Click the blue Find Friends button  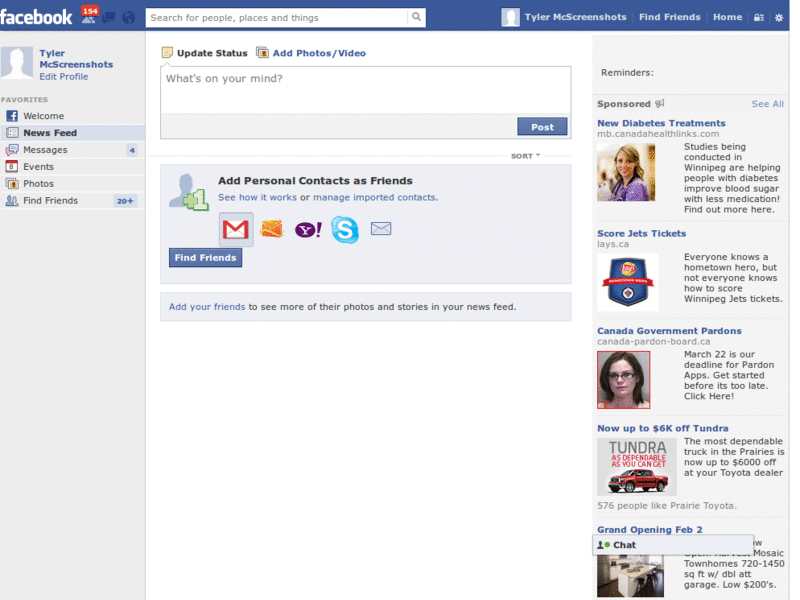pos(205,258)
